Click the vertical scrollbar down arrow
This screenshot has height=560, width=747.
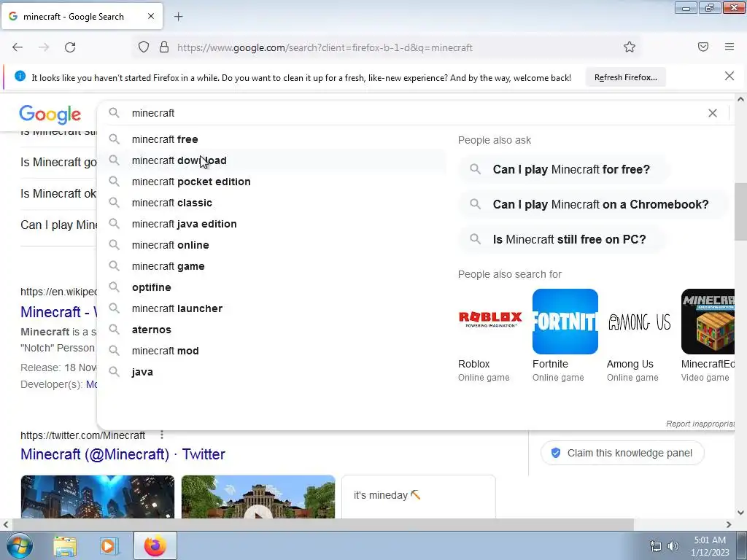tap(740, 513)
